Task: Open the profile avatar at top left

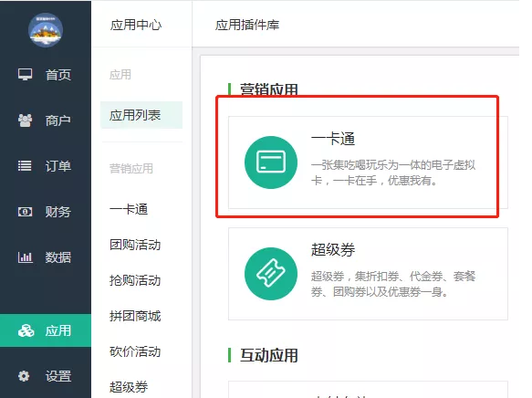Action: pyautogui.click(x=46, y=30)
